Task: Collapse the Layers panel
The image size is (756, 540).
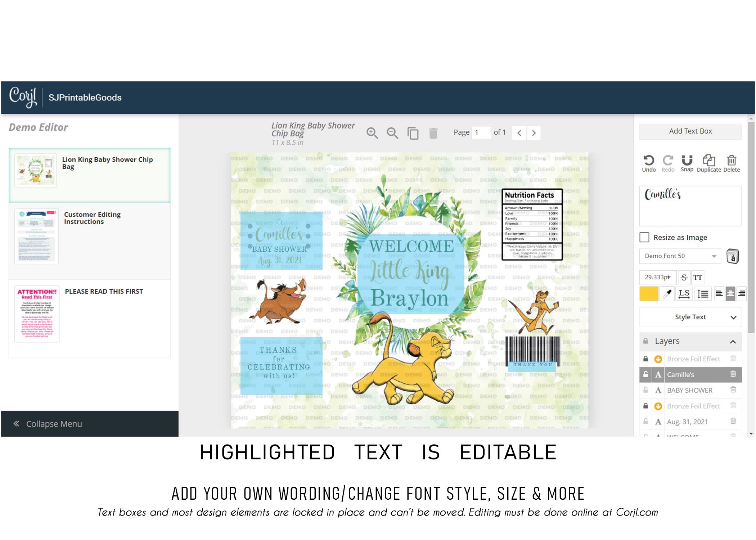Action: click(733, 341)
